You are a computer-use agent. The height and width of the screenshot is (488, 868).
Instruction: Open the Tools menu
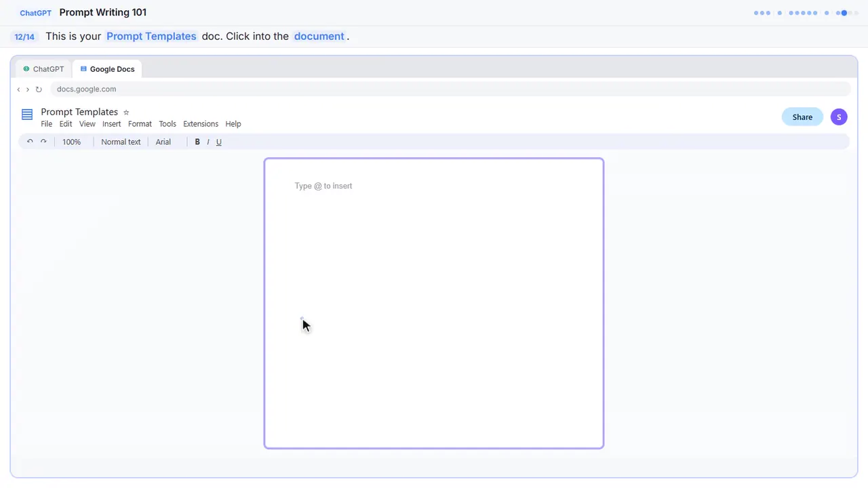pos(167,124)
